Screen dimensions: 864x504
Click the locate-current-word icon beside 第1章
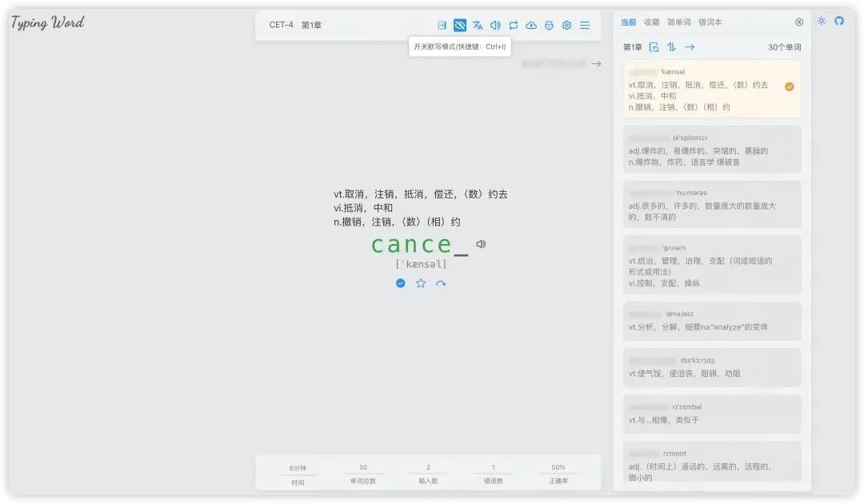click(x=654, y=47)
